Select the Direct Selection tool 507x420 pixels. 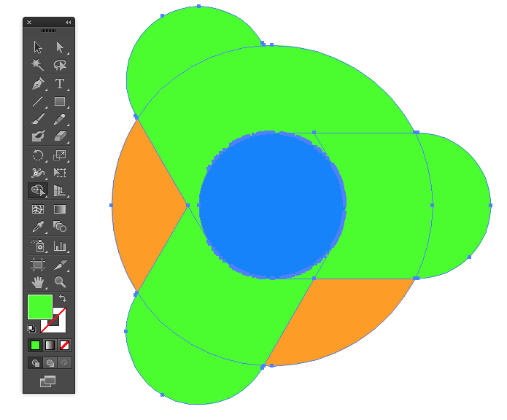click(60, 47)
